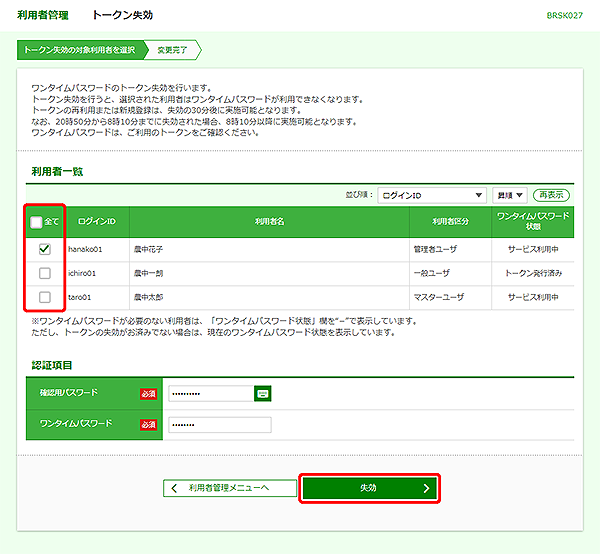
Task: Go back via 利用者管理メニューへ button
Action: click(x=230, y=488)
